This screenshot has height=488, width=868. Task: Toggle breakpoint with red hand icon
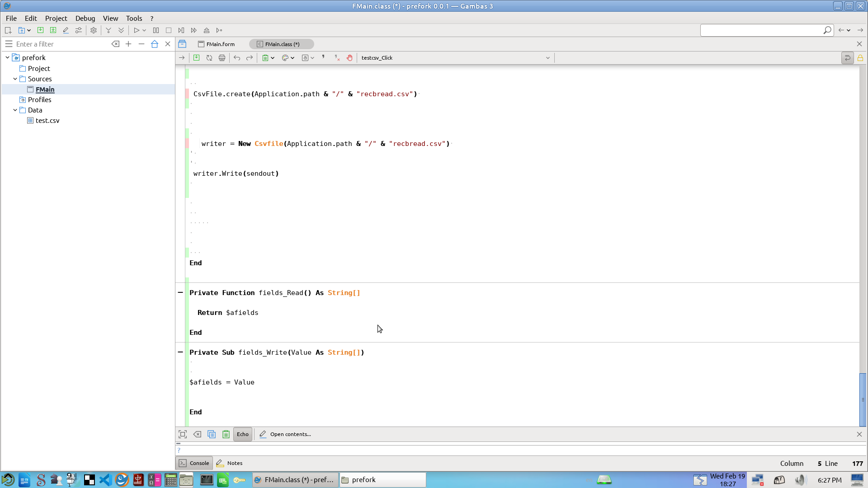coord(349,58)
